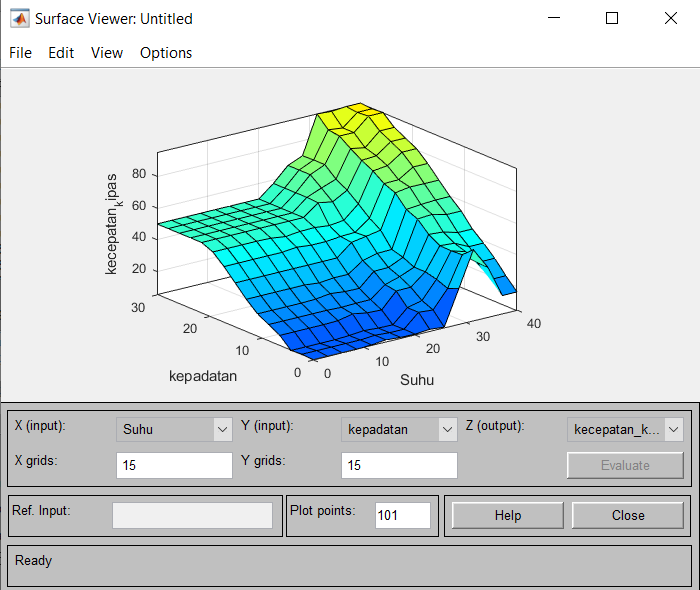
Task: Click the Ref. Input field
Action: coord(192,515)
